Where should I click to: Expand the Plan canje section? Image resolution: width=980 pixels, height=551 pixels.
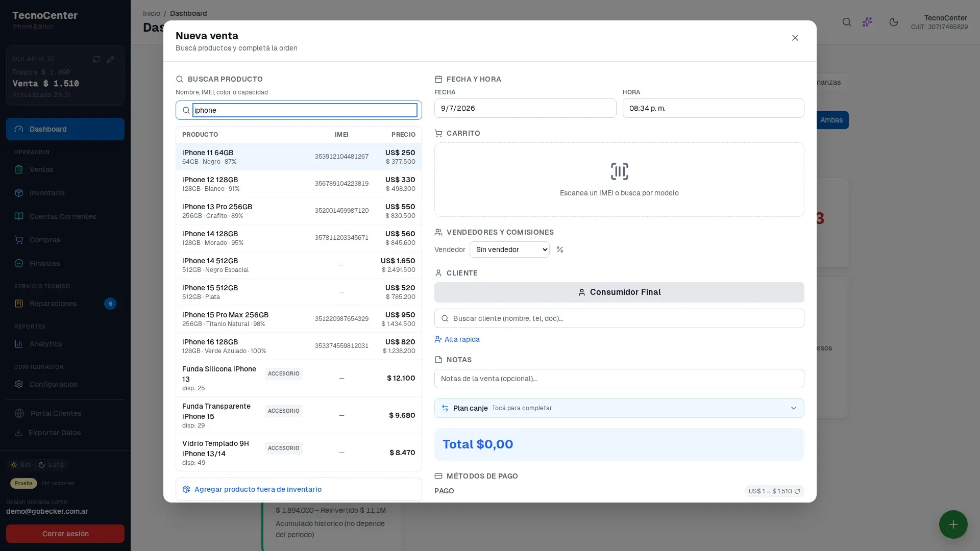pyautogui.click(x=619, y=408)
